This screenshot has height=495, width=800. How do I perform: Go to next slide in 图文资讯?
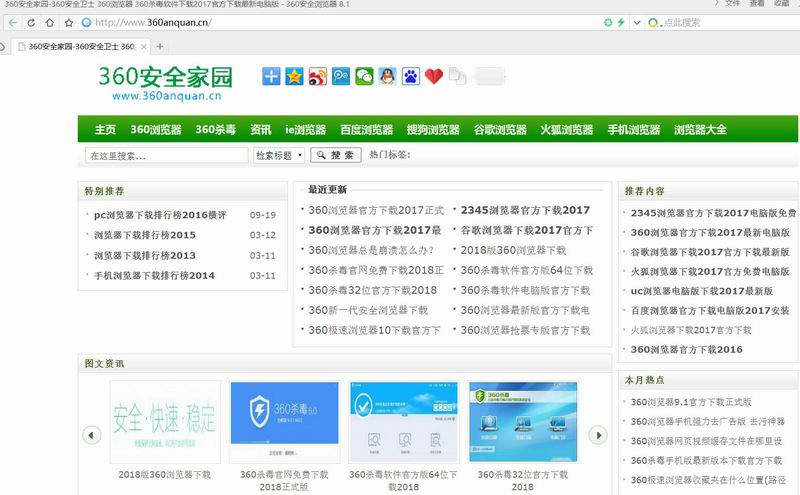tap(598, 435)
